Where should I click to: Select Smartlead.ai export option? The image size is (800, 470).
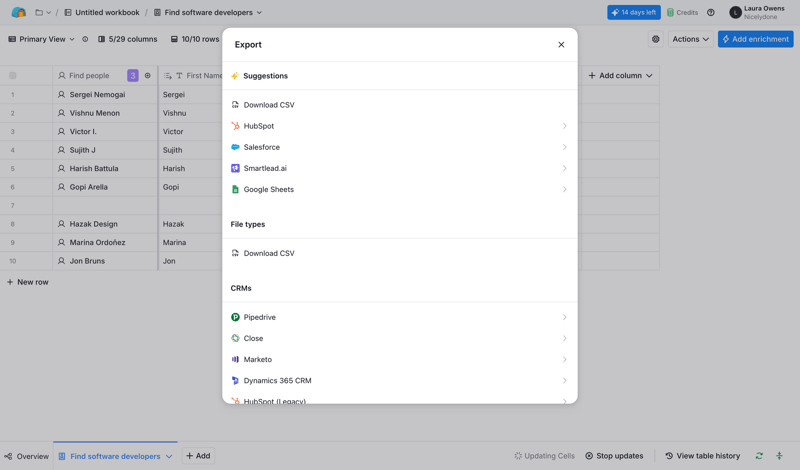pos(400,168)
